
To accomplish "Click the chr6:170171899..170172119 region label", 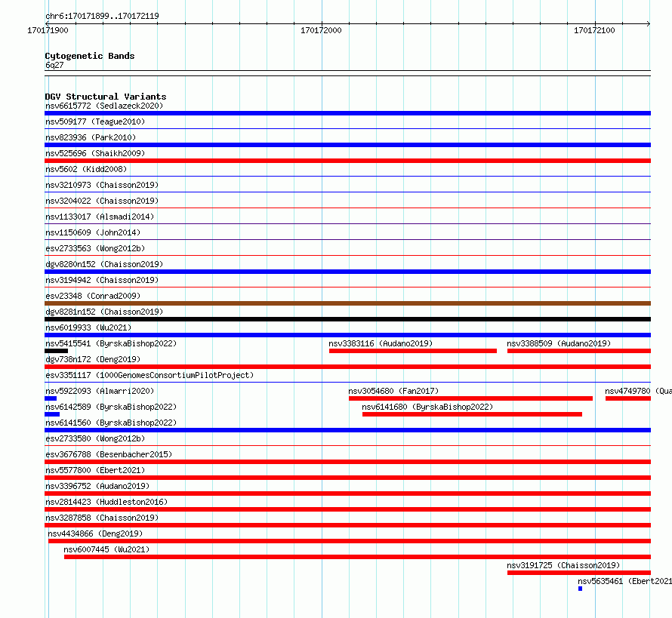I will point(102,16).
